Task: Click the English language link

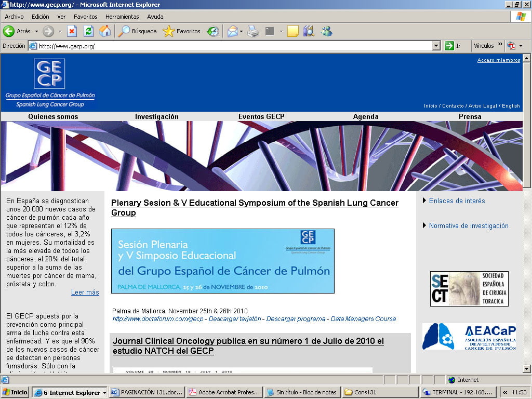Action: pos(511,106)
